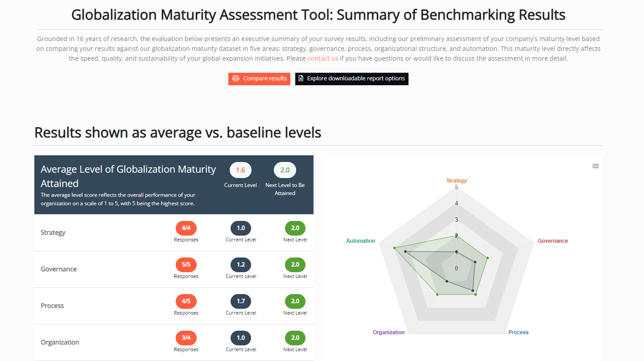Select the Process axis label on radar chart
644x361 pixels.
(518, 332)
